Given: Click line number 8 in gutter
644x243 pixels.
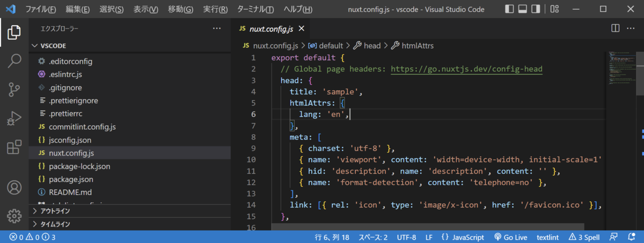Looking at the screenshot, I should (x=253, y=137).
